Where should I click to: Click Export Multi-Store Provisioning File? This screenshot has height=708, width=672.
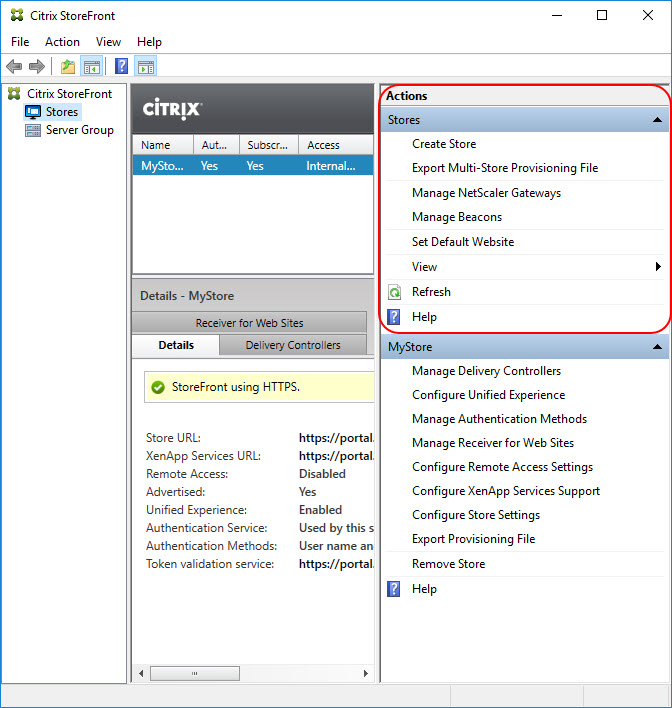point(505,168)
